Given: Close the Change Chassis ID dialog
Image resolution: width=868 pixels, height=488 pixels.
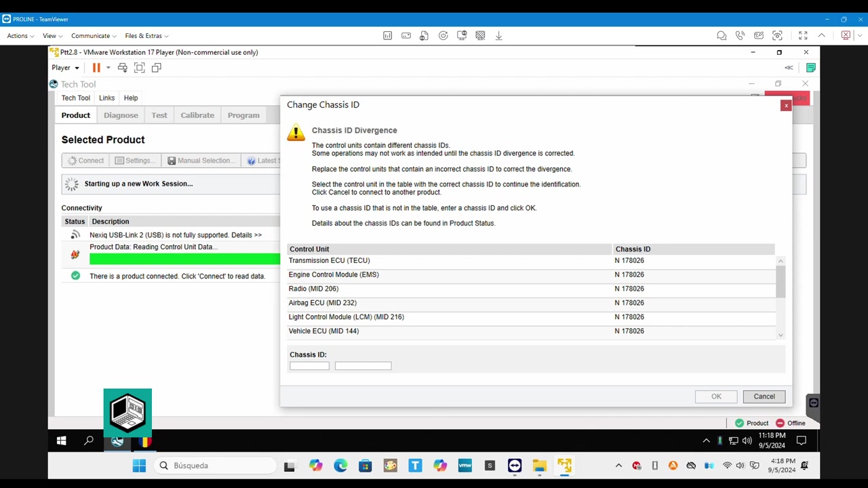Looking at the screenshot, I should click(x=785, y=106).
